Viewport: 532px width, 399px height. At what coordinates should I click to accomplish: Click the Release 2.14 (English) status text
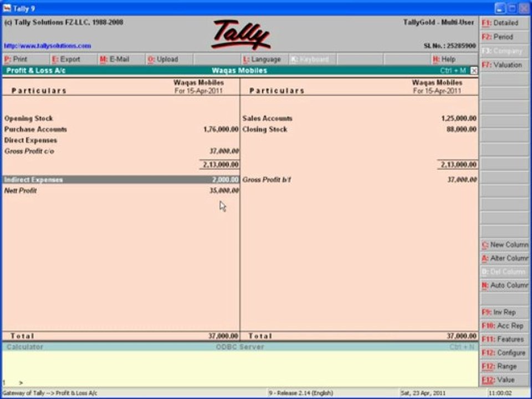pos(300,393)
